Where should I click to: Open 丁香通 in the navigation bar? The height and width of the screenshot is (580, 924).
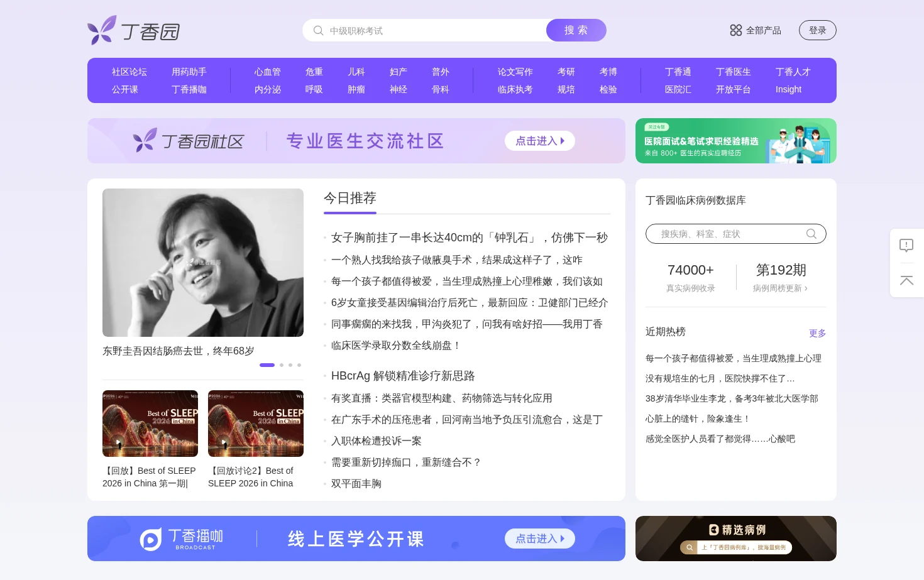678,72
